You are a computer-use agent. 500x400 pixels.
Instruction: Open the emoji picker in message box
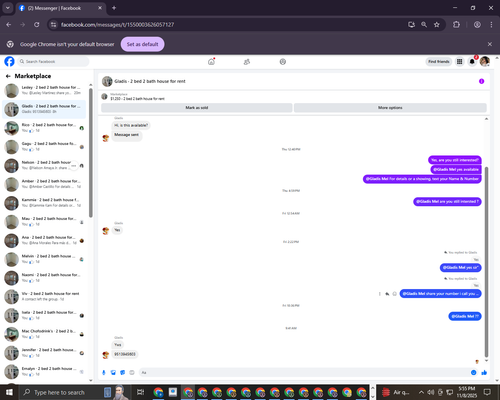point(473,372)
